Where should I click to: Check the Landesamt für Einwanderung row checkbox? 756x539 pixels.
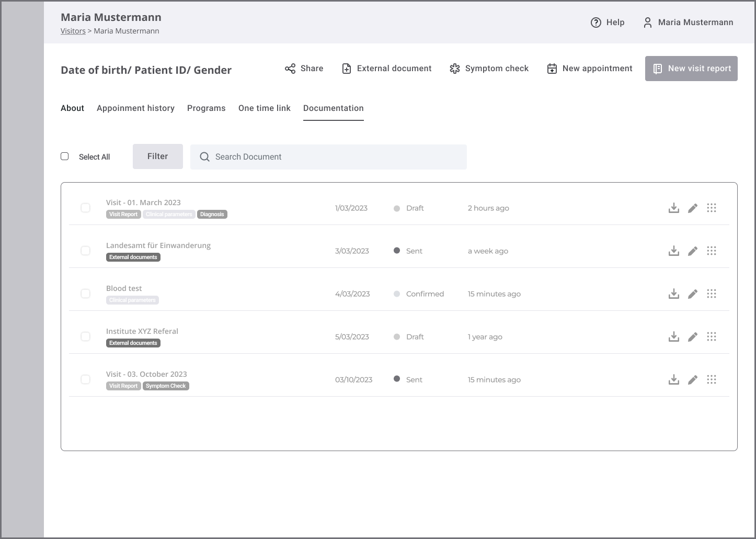(85, 251)
